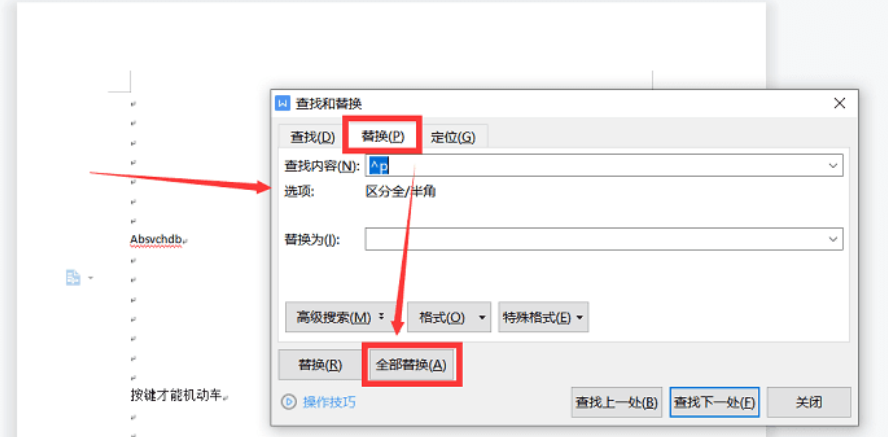Expand the 查找内容 history dropdown arrow
The height and width of the screenshot is (437, 888).
(833, 165)
